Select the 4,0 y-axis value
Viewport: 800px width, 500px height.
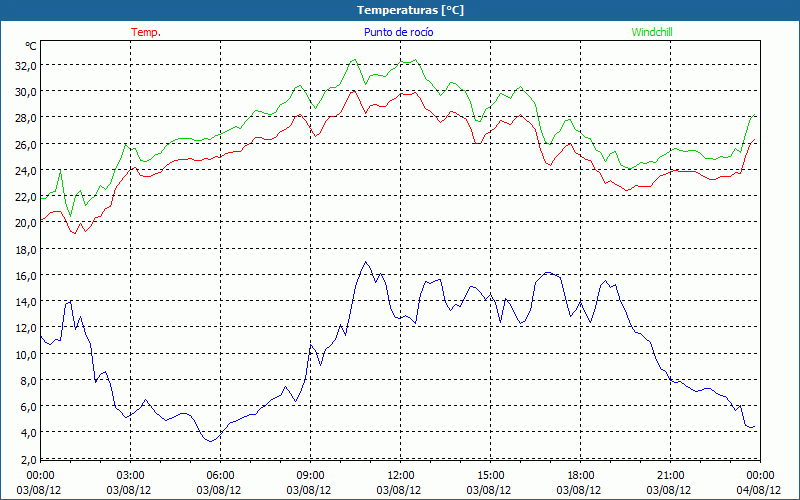click(x=29, y=433)
